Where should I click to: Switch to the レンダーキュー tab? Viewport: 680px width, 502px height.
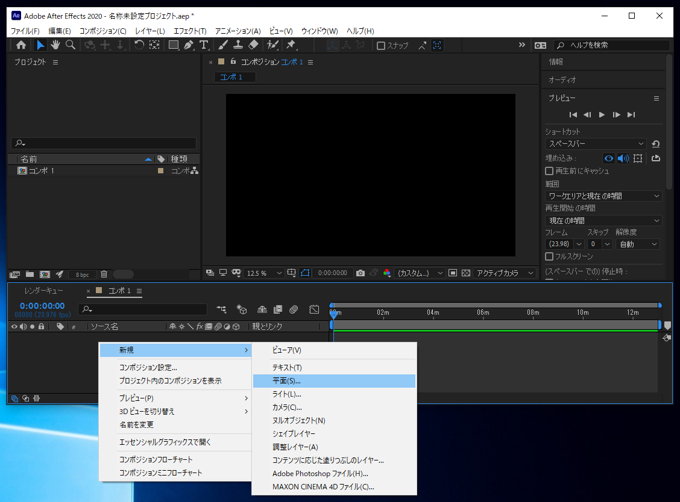coord(43,291)
